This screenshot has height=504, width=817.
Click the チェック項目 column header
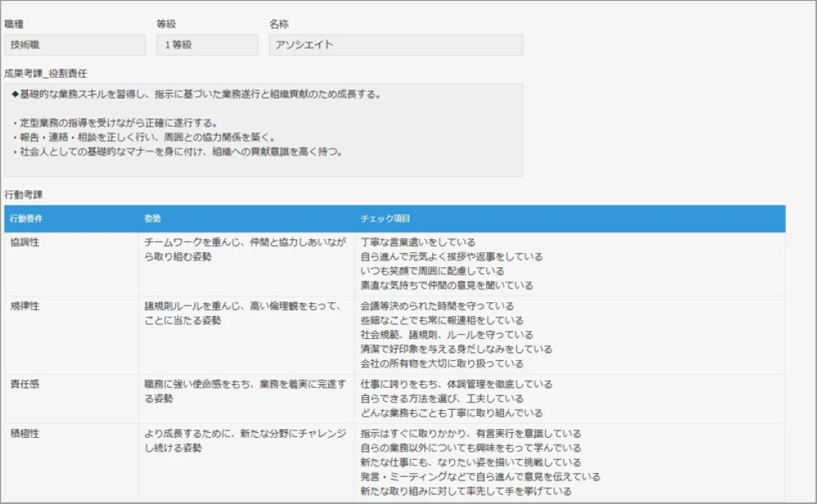tap(385, 219)
